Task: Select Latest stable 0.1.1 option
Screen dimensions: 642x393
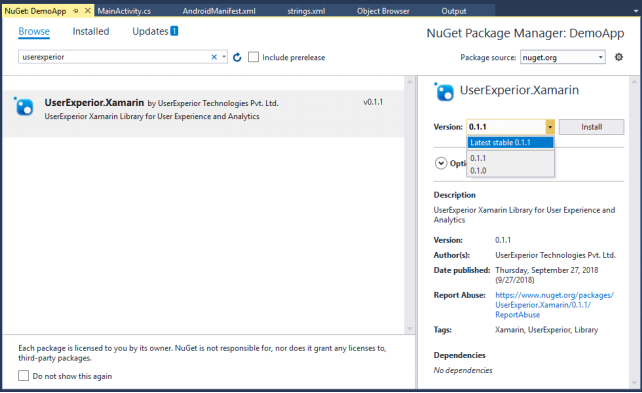Action: click(x=510, y=142)
